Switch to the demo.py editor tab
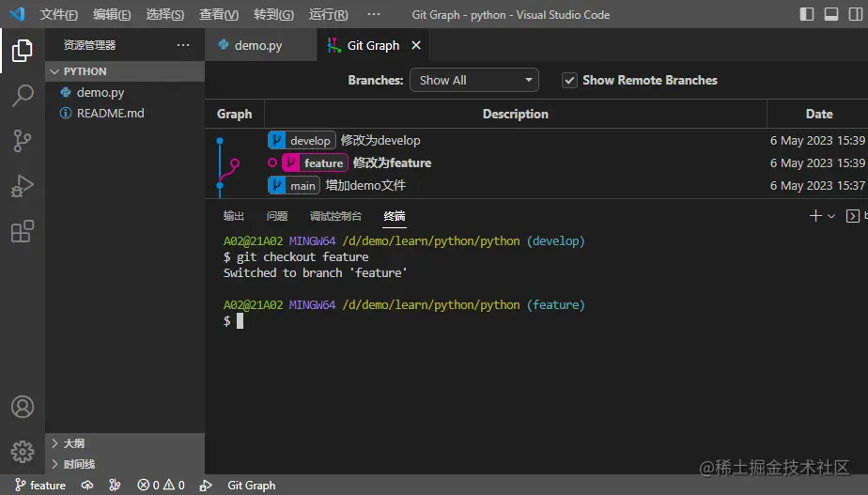Viewport: 868px width, 495px height. pyautogui.click(x=261, y=45)
